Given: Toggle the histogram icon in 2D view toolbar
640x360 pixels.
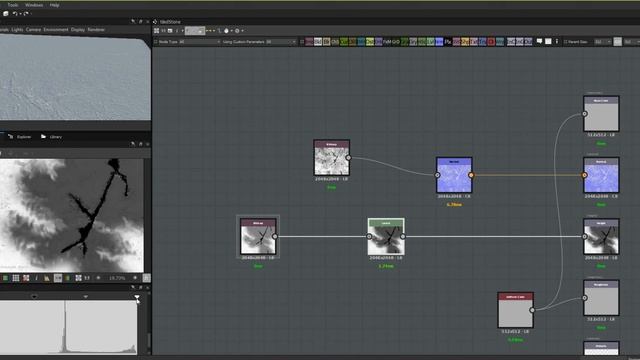Looking at the screenshot, I should pyautogui.click(x=47, y=278).
